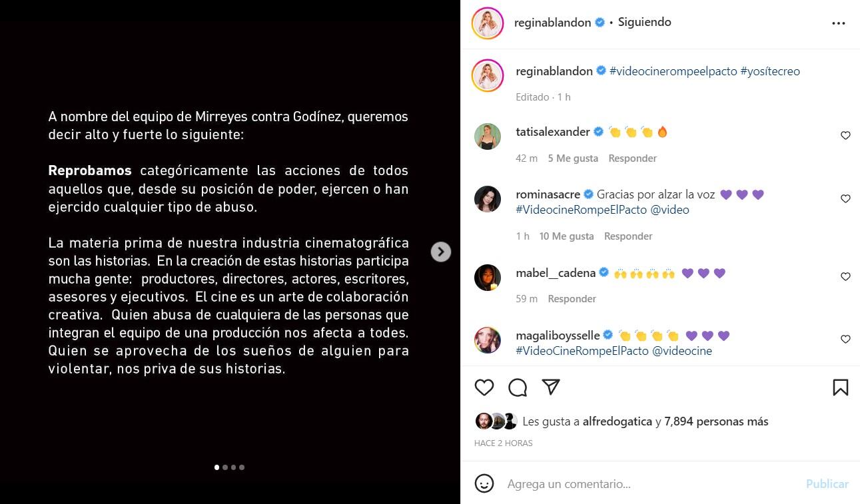Open reginablandon's profile picture in the header
Image resolution: width=860 pixels, height=504 pixels.
pos(488,23)
